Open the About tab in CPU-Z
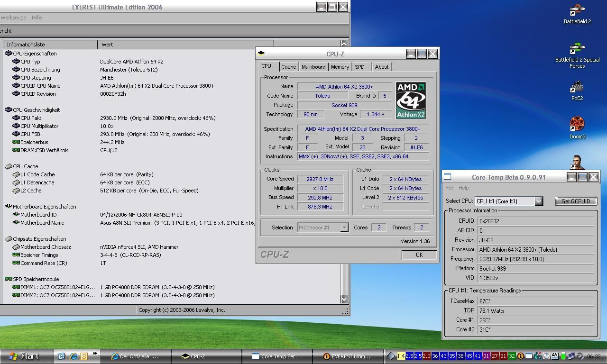Viewport: 607px width, 364px height. pos(381,67)
